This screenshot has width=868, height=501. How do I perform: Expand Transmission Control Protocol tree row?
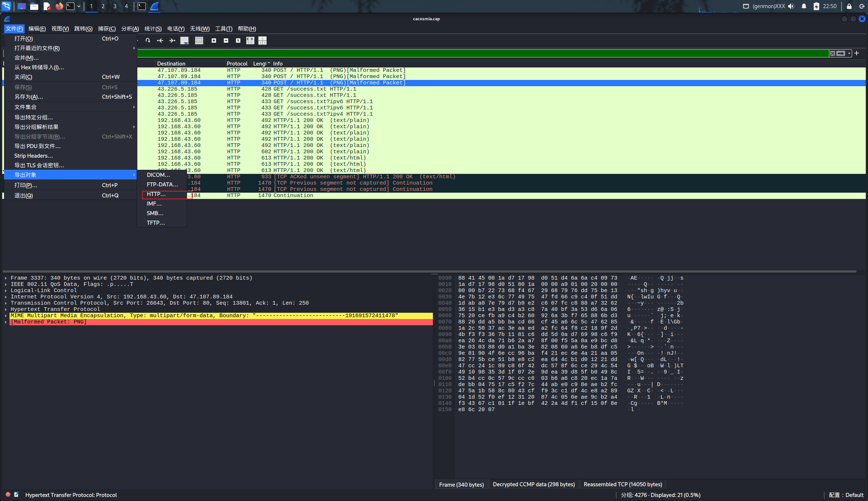coord(6,303)
